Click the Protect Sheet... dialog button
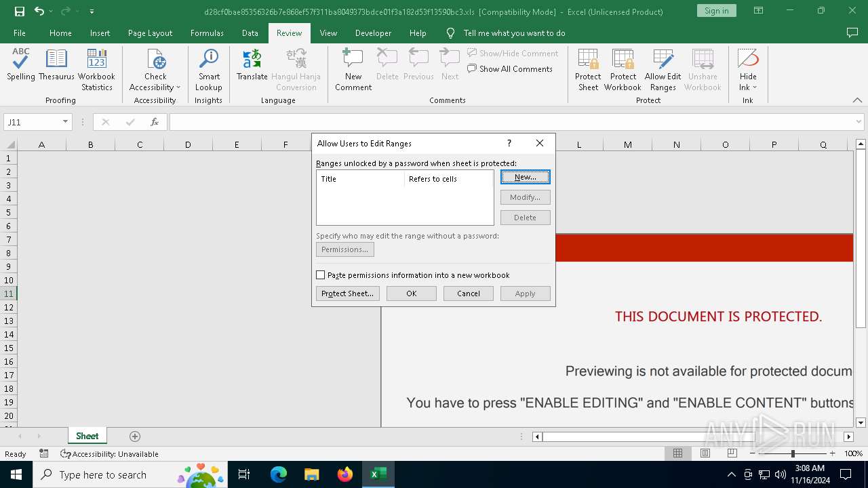Image resolution: width=868 pixels, height=488 pixels. click(348, 293)
